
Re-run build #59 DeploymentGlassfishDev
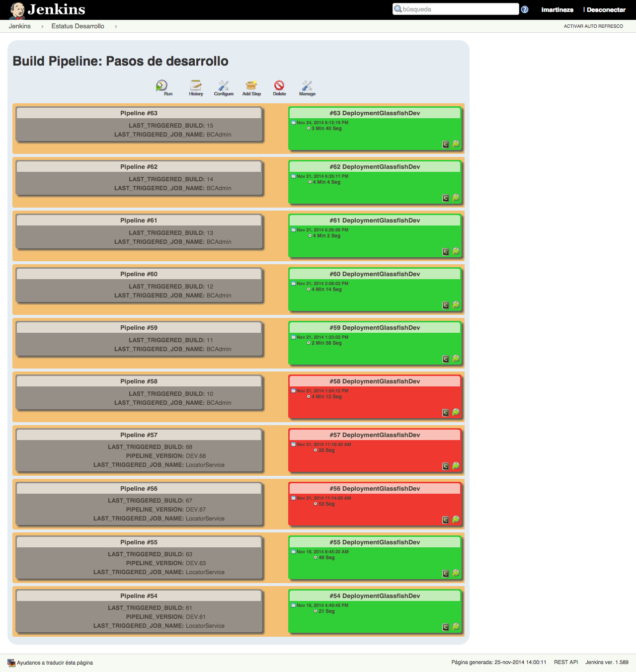coord(456,359)
